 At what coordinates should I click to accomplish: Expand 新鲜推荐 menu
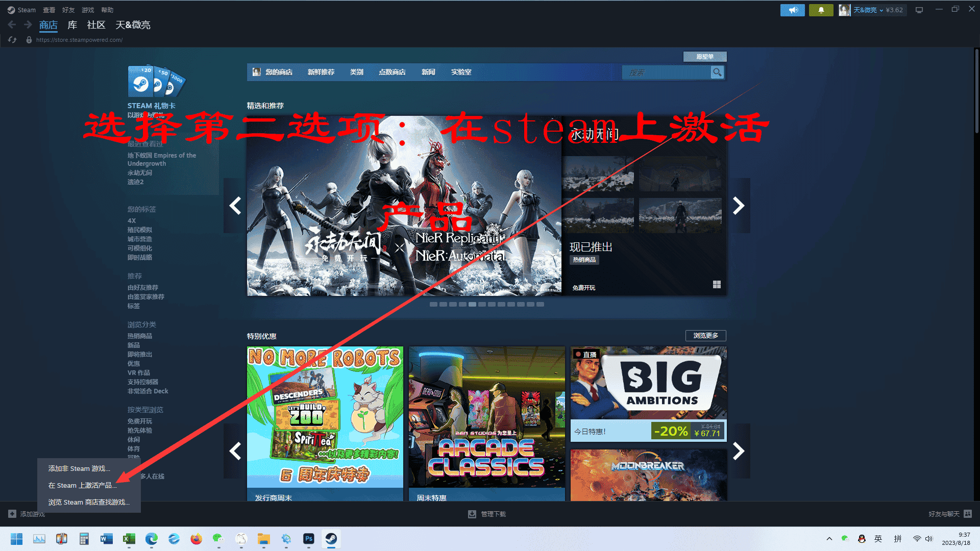point(321,72)
